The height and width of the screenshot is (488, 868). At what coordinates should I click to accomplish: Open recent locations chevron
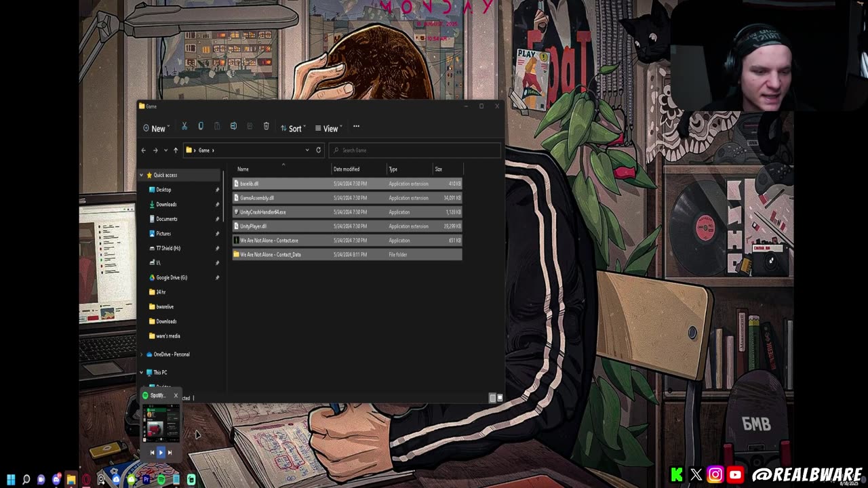pos(165,150)
